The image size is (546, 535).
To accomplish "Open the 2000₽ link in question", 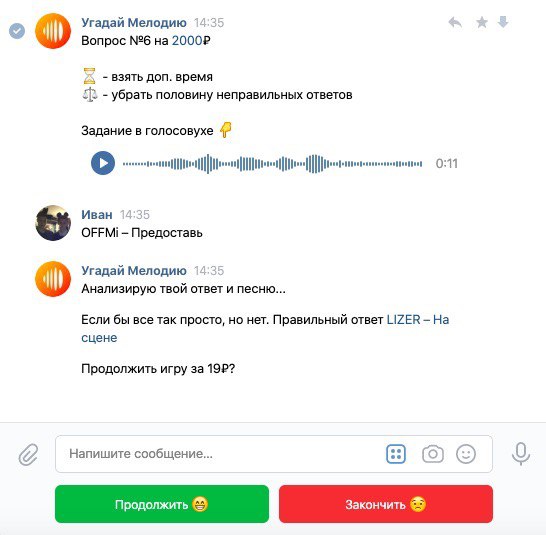I will pyautogui.click(x=191, y=41).
